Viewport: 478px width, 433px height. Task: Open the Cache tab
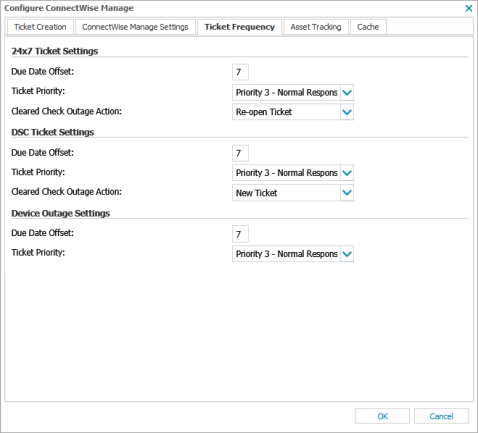[368, 27]
